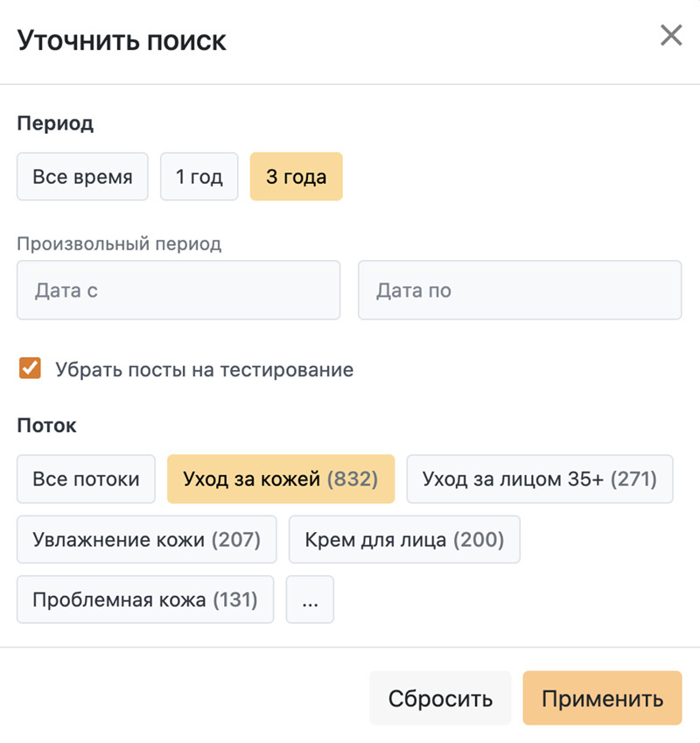Choose the 1 год period option

tap(199, 177)
